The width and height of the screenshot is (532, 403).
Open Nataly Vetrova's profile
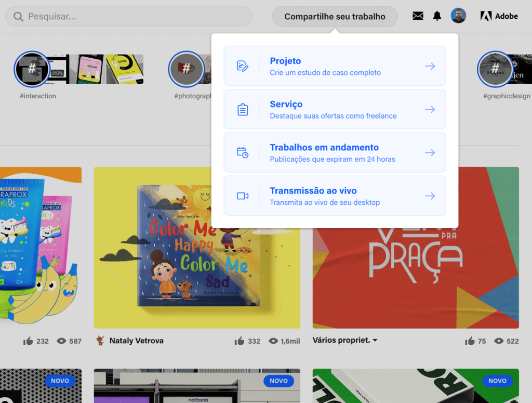[x=137, y=341]
